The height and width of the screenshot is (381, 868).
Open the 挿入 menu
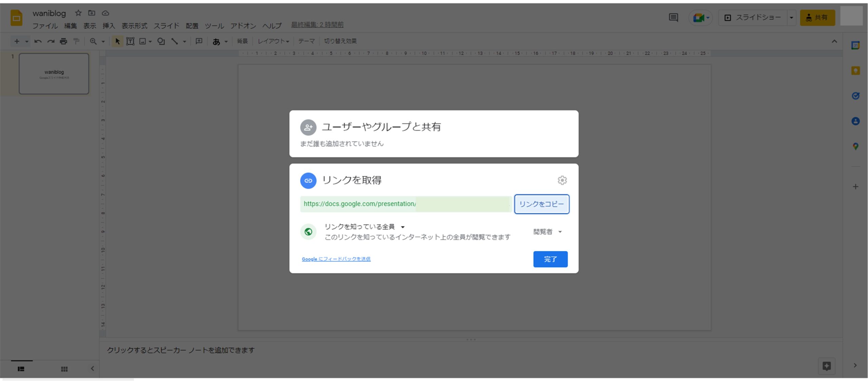click(x=109, y=26)
